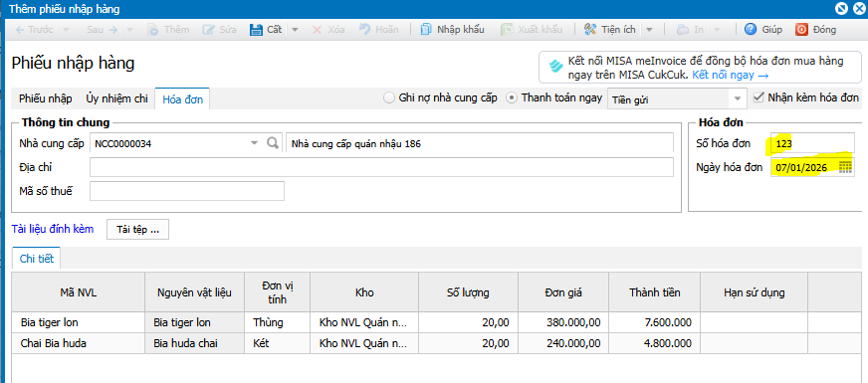Expand the Cất dropdown arrow
Viewport: 868px width, 383px height.
point(295,30)
